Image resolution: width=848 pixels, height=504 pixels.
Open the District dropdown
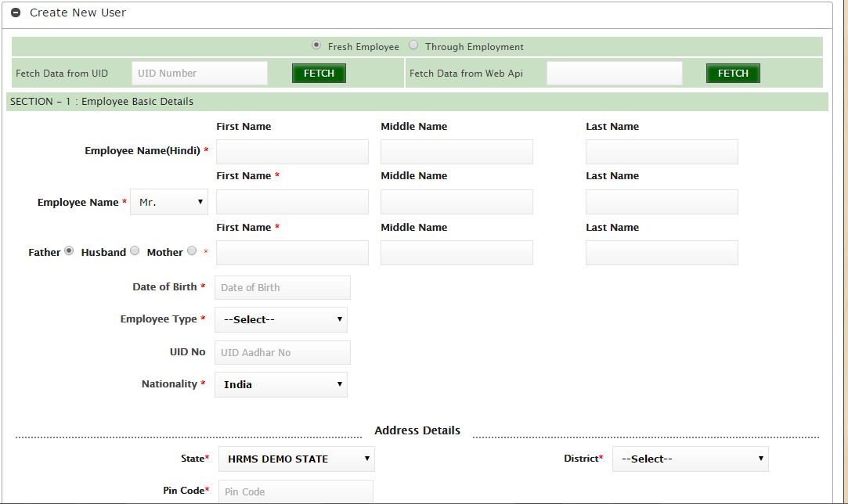point(690,459)
